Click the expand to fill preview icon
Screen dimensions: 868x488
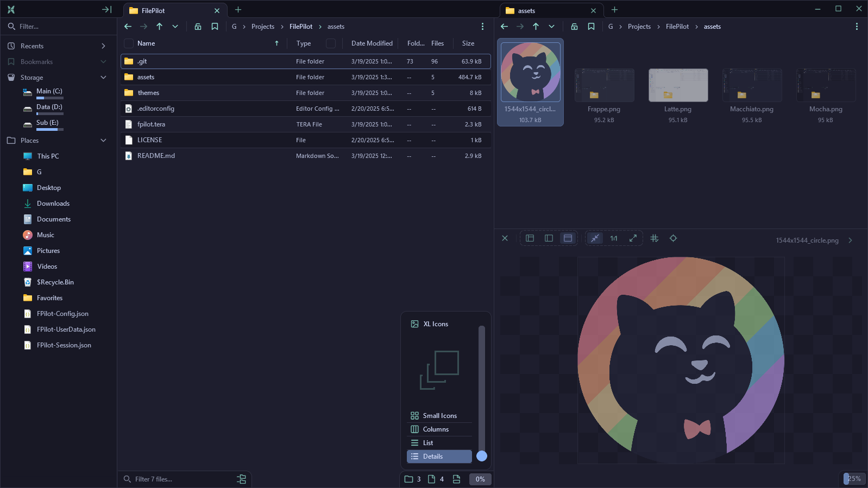[x=633, y=238]
